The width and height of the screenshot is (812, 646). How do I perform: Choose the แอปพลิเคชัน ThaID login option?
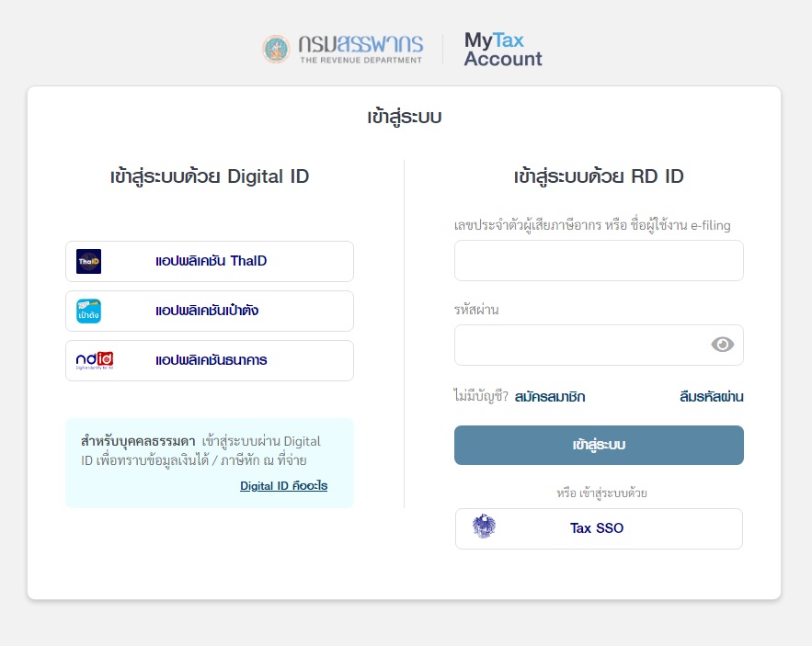(211, 262)
